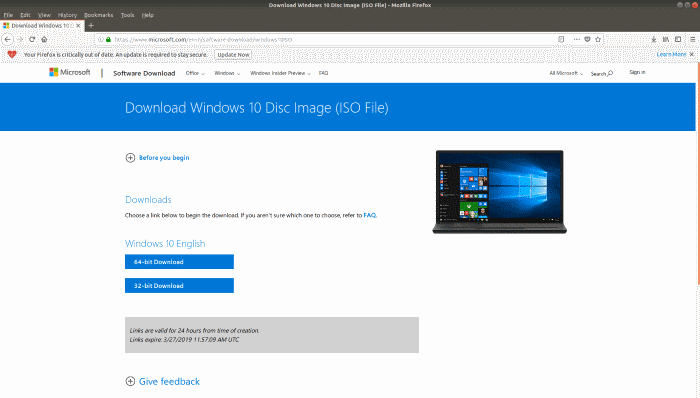Open the File menu
This screenshot has width=700, height=398.
(x=8, y=15)
